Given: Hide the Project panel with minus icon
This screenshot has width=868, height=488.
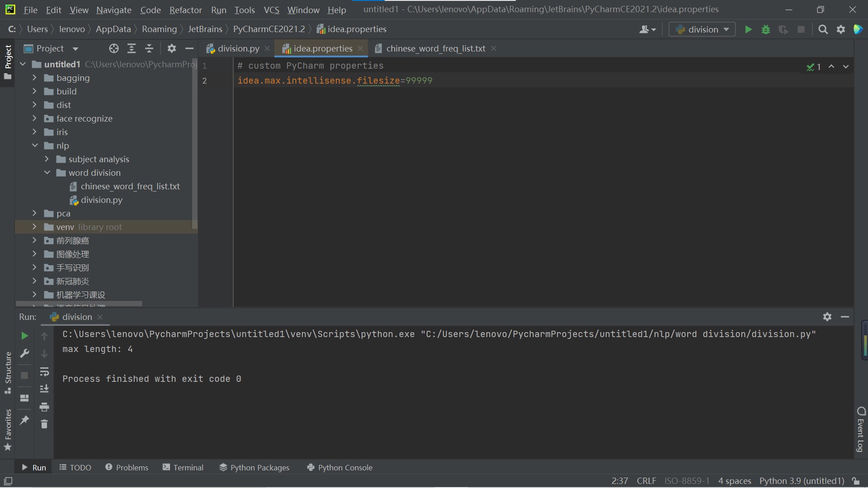Looking at the screenshot, I should click(x=189, y=48).
